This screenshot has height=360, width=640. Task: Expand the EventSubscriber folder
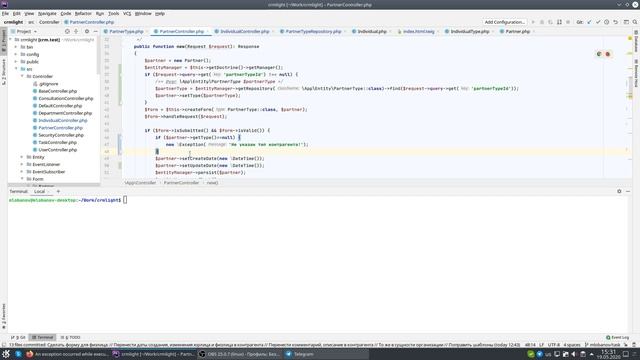click(22, 172)
